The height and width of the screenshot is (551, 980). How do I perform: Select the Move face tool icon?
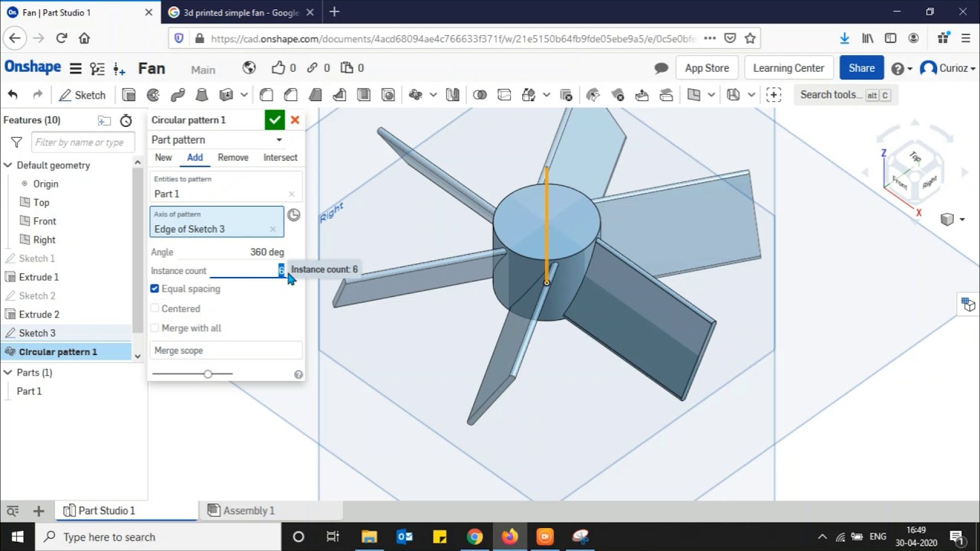tap(642, 95)
